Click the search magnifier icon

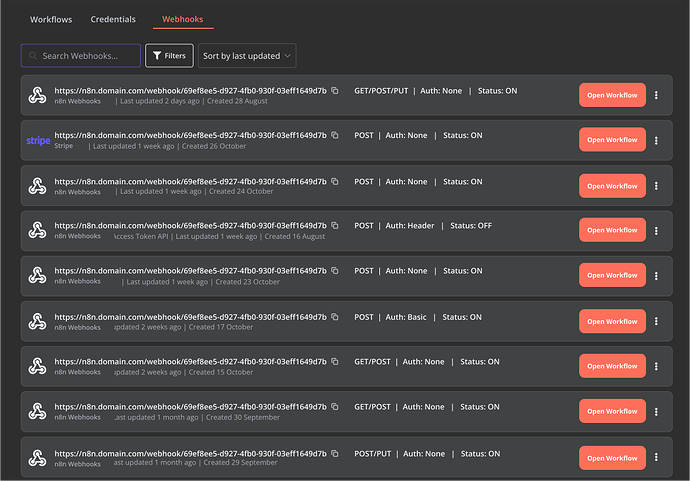tap(33, 56)
